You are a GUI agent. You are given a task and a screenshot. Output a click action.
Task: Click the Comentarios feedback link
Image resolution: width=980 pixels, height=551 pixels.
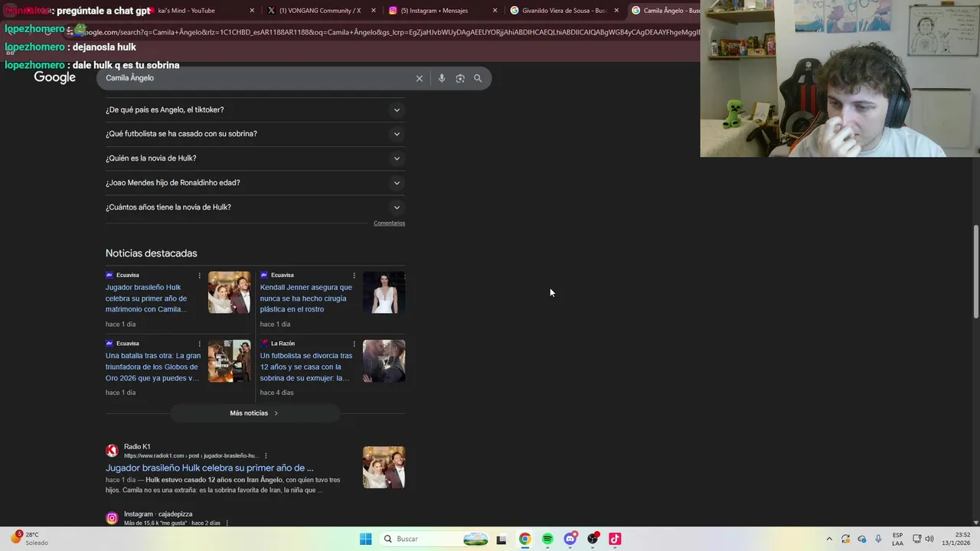(x=389, y=223)
